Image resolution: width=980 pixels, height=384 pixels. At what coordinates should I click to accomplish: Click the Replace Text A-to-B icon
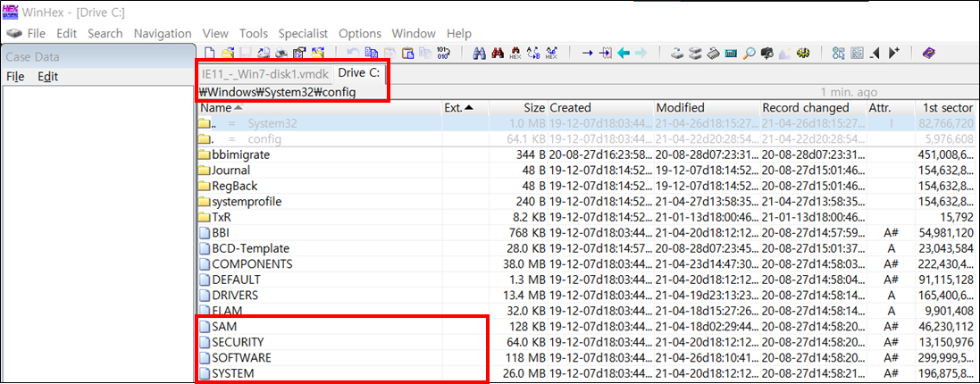click(x=533, y=53)
